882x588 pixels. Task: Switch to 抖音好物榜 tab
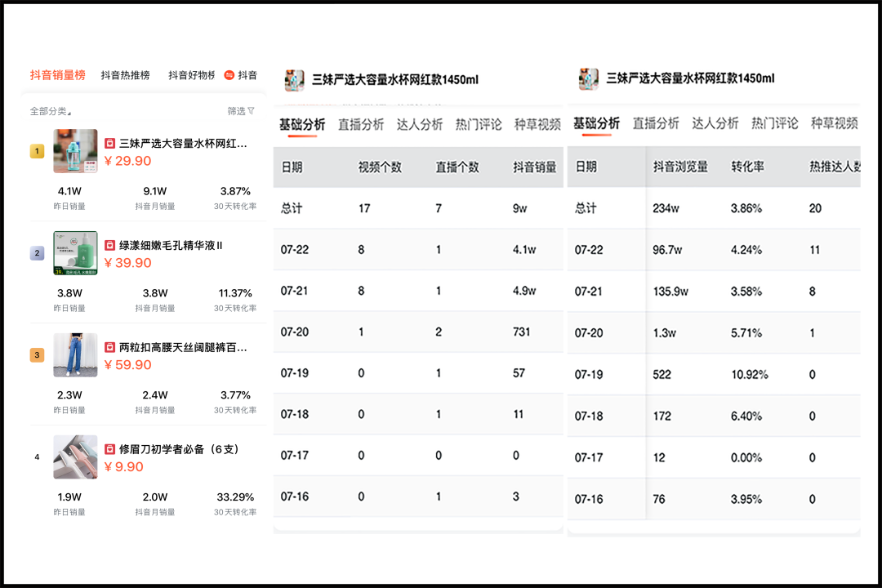pyautogui.click(x=192, y=75)
